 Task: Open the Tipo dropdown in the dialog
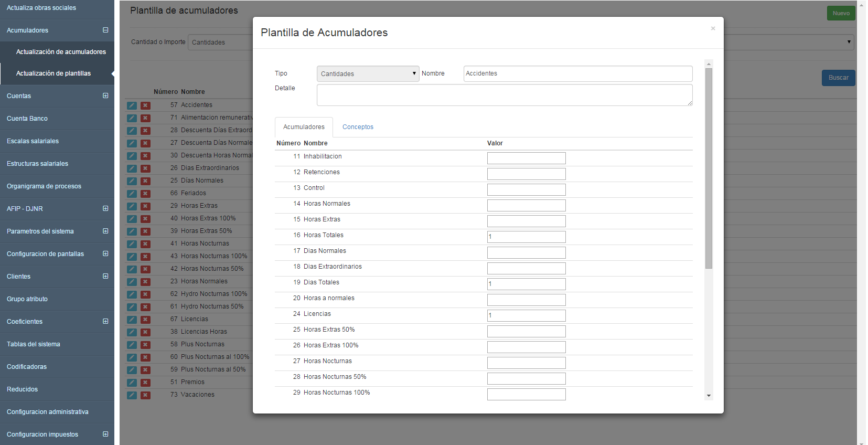tap(368, 73)
